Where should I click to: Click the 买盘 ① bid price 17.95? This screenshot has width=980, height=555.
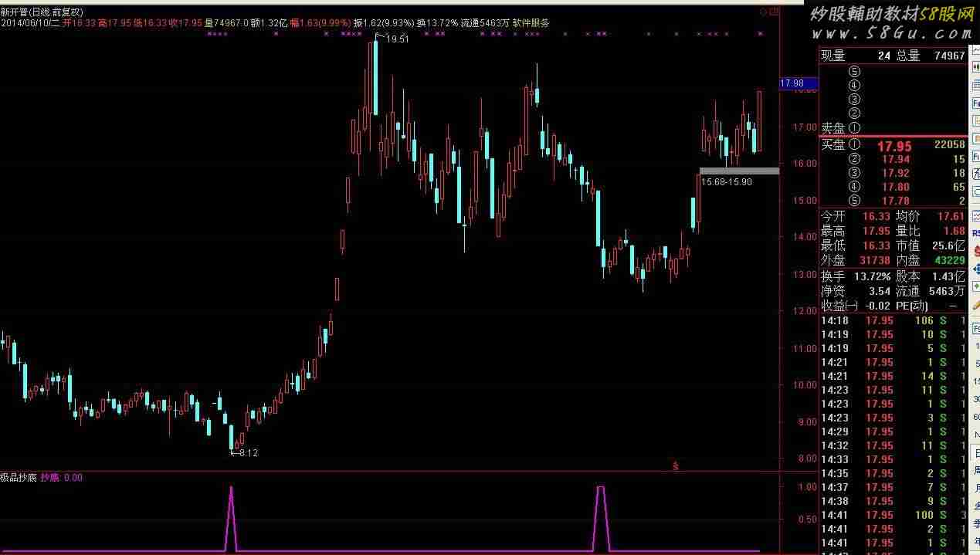(894, 146)
